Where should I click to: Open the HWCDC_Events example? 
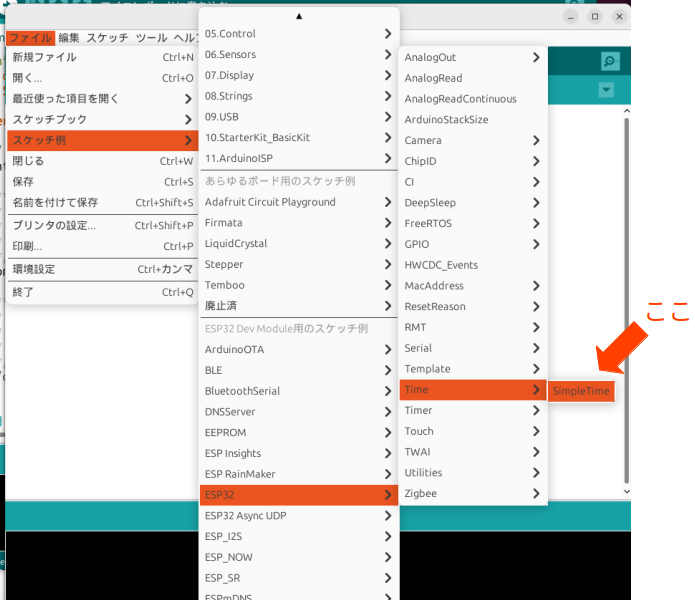(x=473, y=265)
